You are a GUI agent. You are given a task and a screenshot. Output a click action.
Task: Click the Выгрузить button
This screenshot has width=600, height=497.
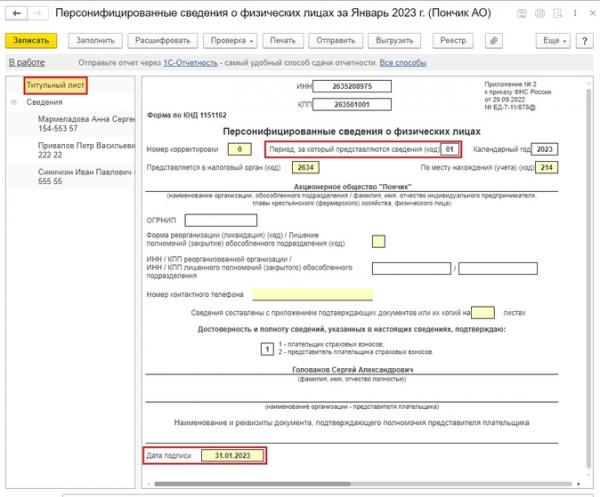click(394, 41)
